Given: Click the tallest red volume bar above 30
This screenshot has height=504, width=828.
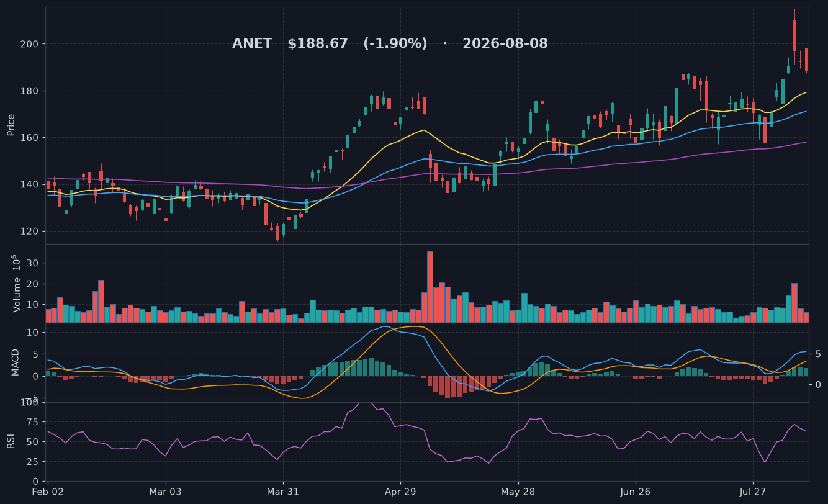Looking at the screenshot, I should coord(430,287).
